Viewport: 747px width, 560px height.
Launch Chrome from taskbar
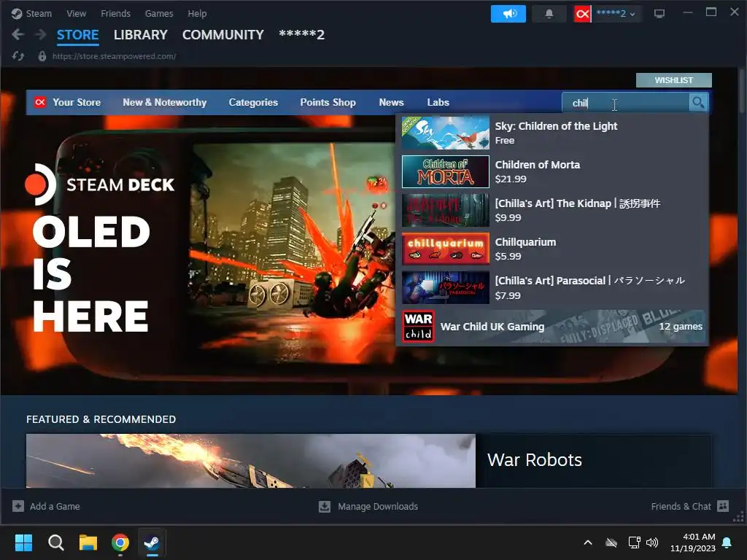pos(120,542)
